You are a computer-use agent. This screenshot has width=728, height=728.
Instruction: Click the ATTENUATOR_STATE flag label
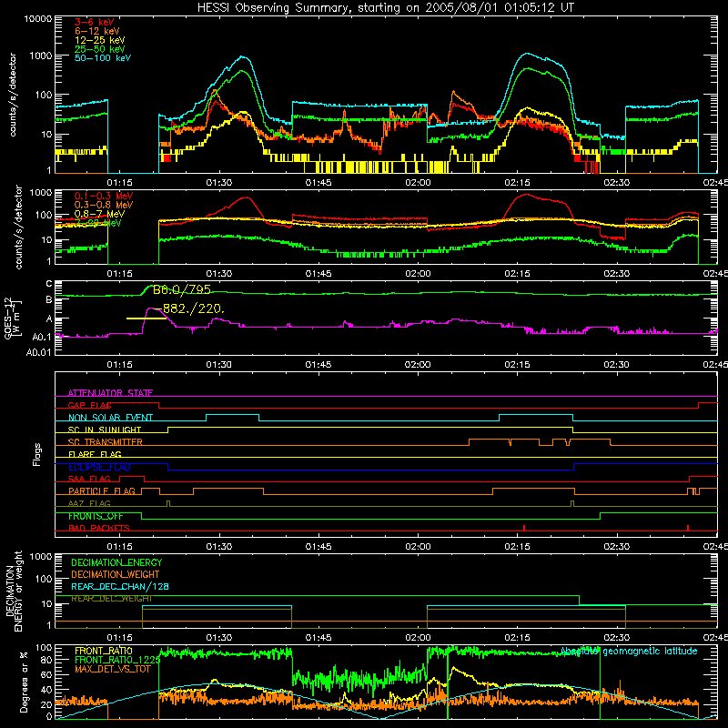(x=110, y=393)
